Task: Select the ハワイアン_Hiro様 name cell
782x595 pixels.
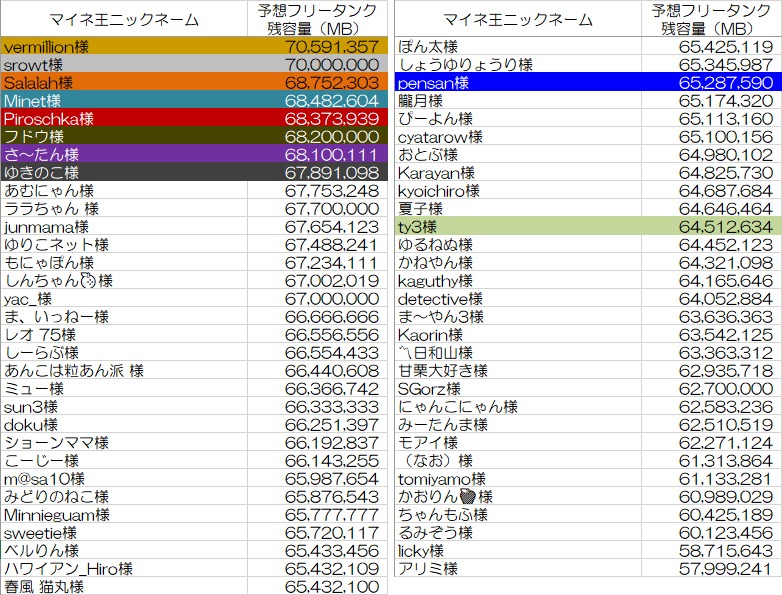Action: tap(123, 568)
